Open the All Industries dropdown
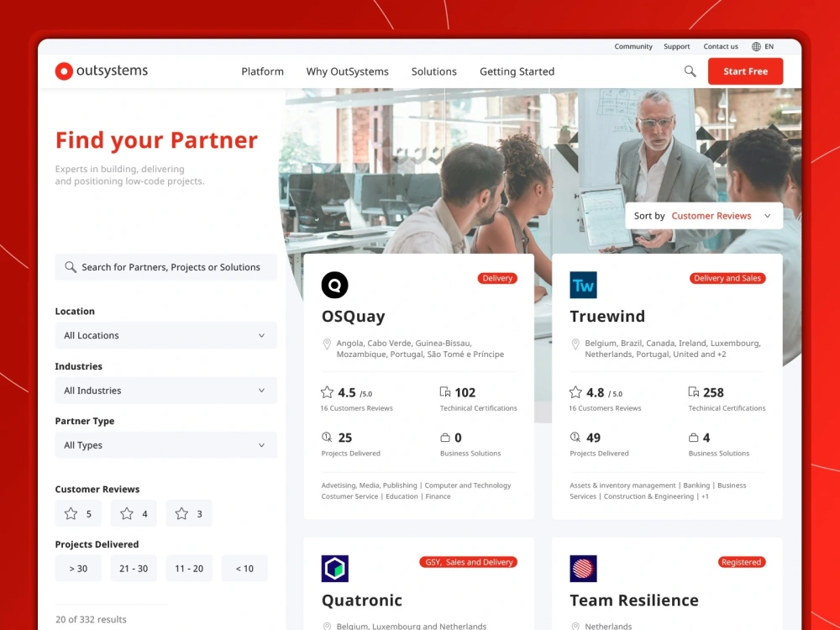 coord(166,391)
